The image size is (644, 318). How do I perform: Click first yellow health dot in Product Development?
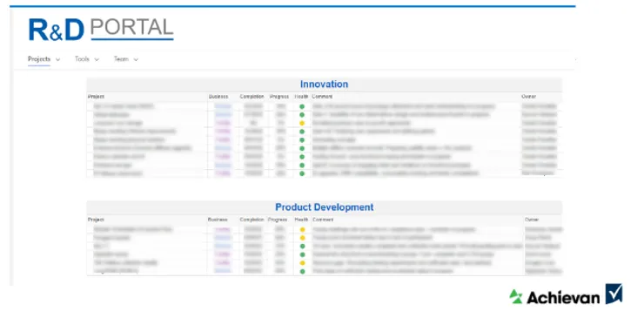coord(303,229)
